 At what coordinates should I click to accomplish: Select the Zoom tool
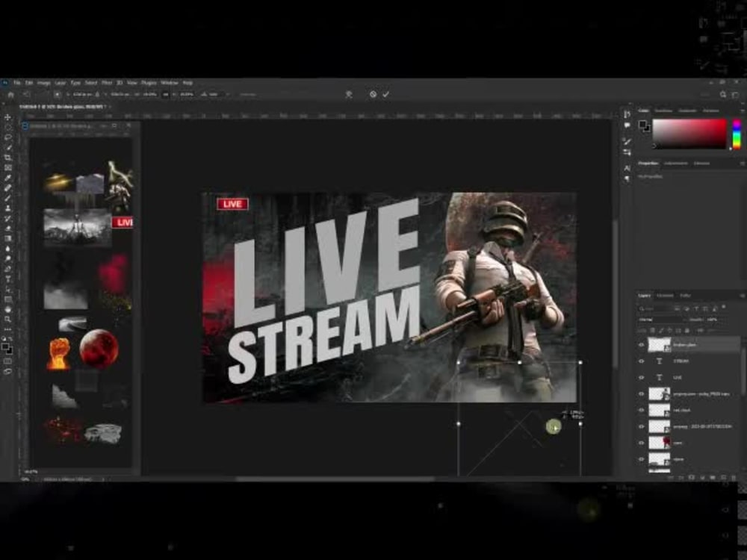(7, 319)
